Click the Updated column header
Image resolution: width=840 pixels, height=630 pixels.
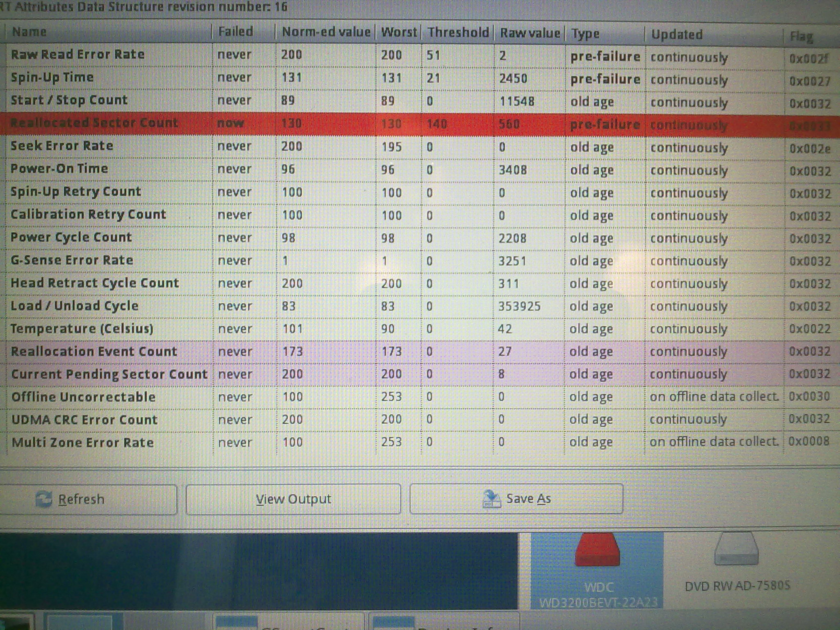click(677, 34)
